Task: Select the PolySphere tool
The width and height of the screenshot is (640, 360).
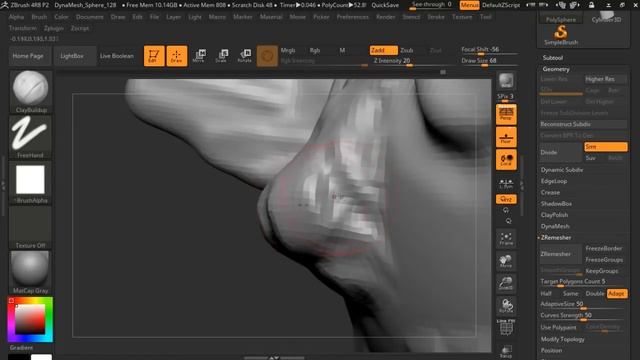Action: pos(561,18)
